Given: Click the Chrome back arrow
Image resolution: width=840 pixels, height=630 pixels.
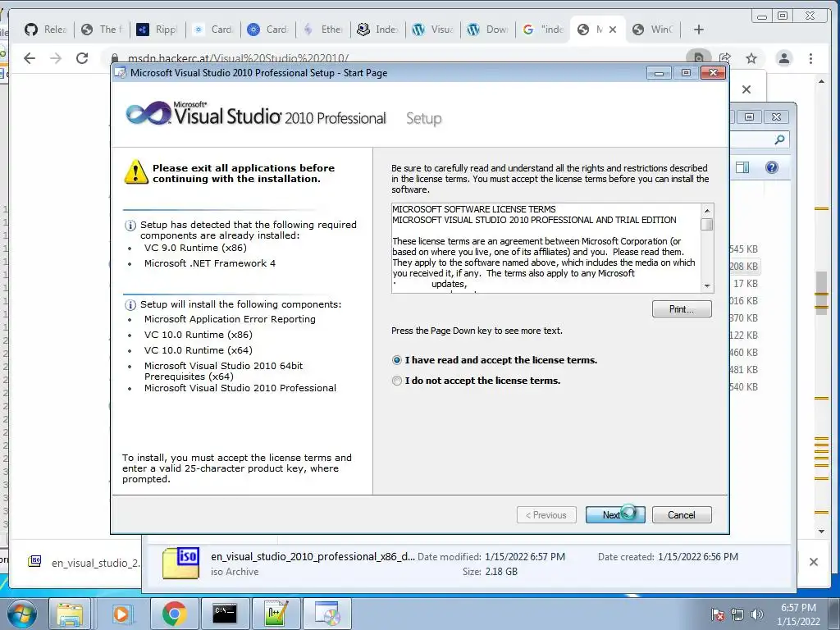Looking at the screenshot, I should pos(30,58).
